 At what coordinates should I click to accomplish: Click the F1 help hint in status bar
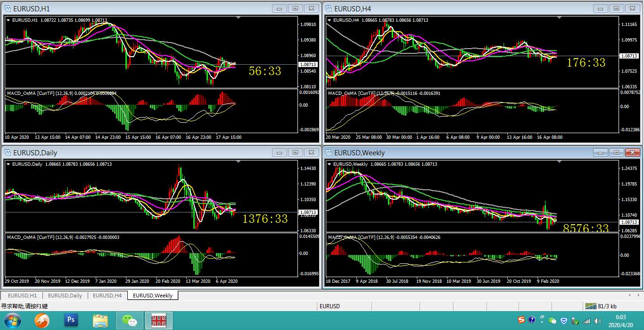click(24, 306)
